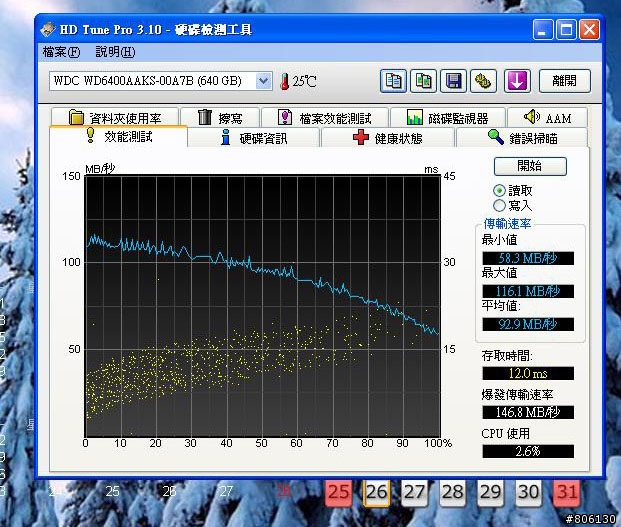Save screenshot floppy disk icon
This screenshot has height=527, width=621.
point(453,81)
